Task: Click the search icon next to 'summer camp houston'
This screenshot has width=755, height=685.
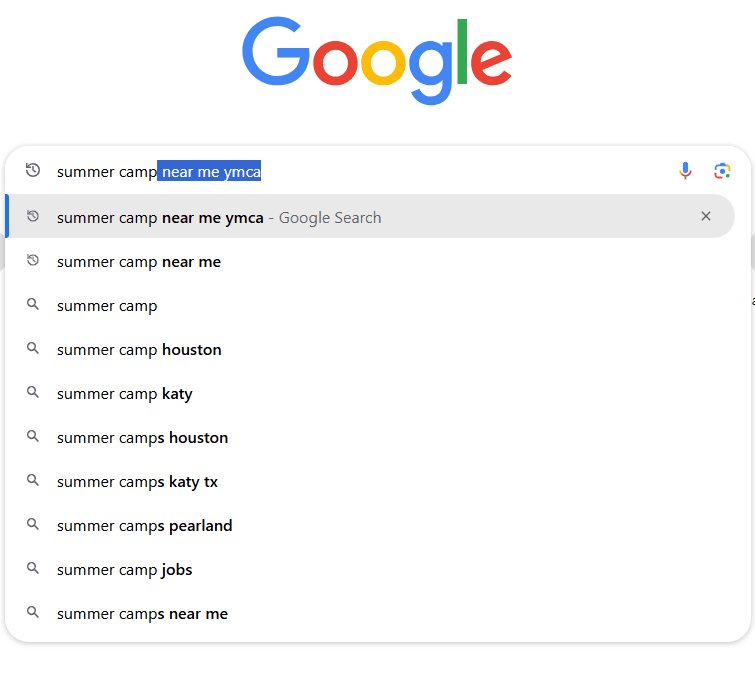Action: (33, 349)
